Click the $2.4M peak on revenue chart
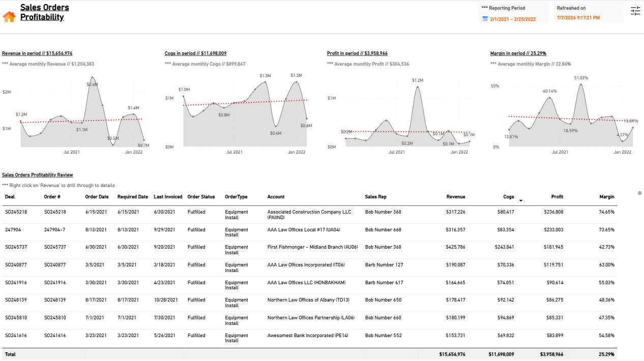The height and width of the screenshot is (361, 644). 93,78
